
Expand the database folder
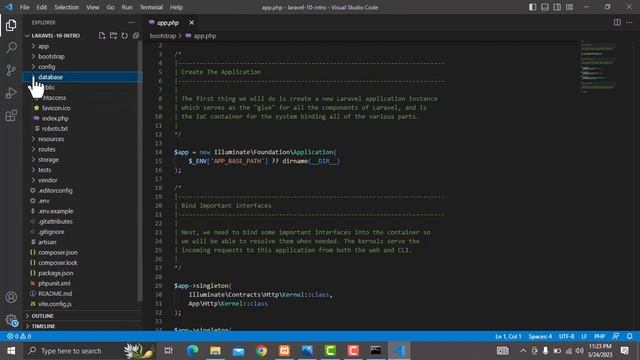pos(83,77)
